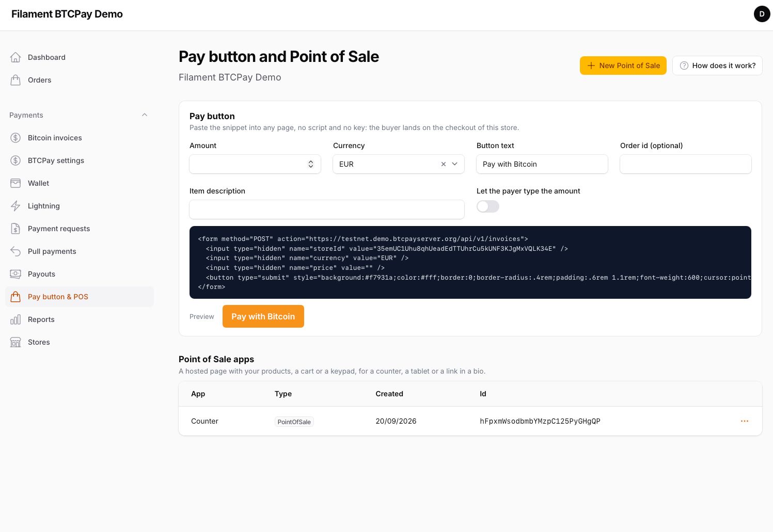This screenshot has height=532, width=773.
Task: Open Orders in the sidebar
Action: pyautogui.click(x=80, y=80)
